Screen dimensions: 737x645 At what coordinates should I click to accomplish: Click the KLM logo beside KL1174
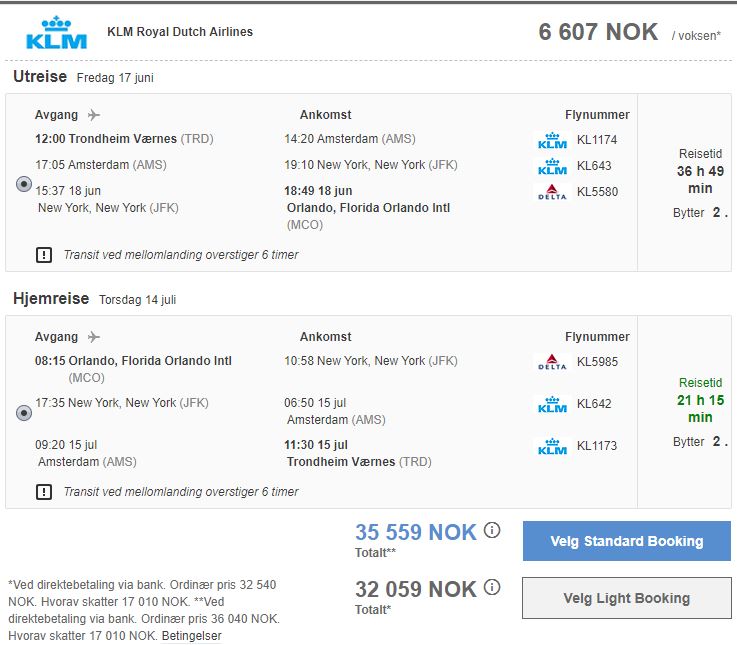tap(552, 140)
